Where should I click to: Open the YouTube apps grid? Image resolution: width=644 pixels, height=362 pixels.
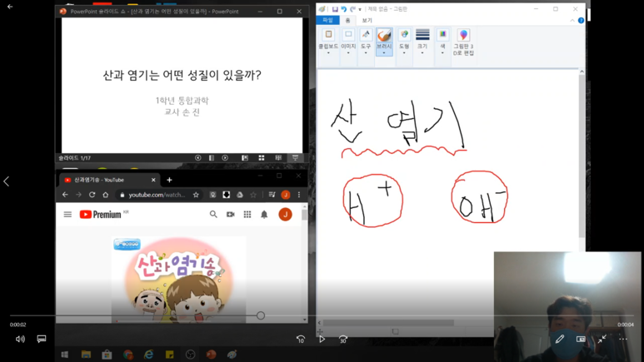[247, 214]
